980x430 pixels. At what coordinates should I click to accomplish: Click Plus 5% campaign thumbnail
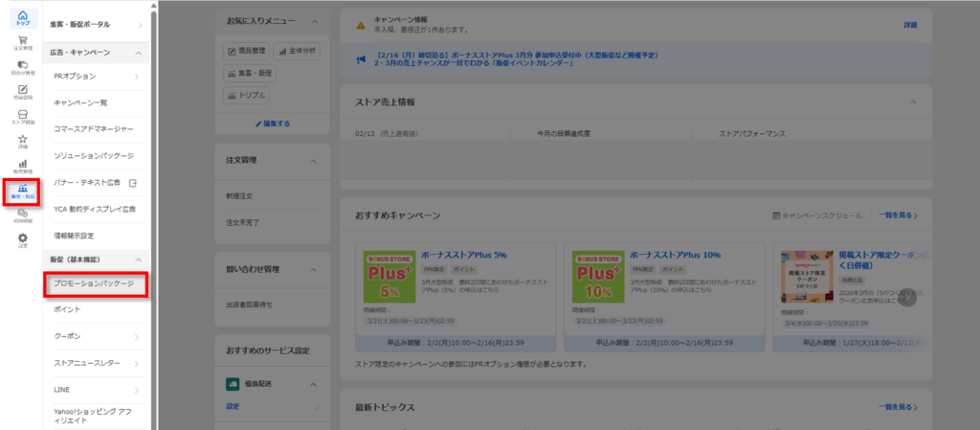click(x=389, y=277)
